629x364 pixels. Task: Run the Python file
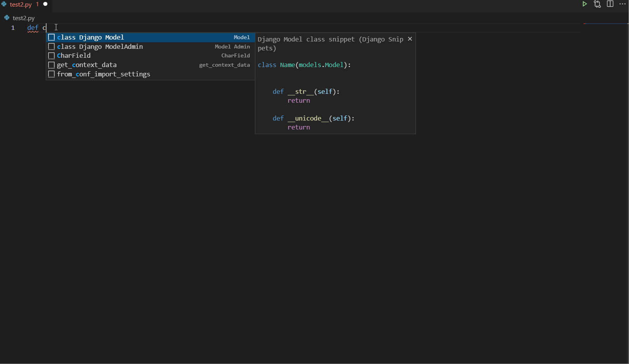pyautogui.click(x=585, y=4)
